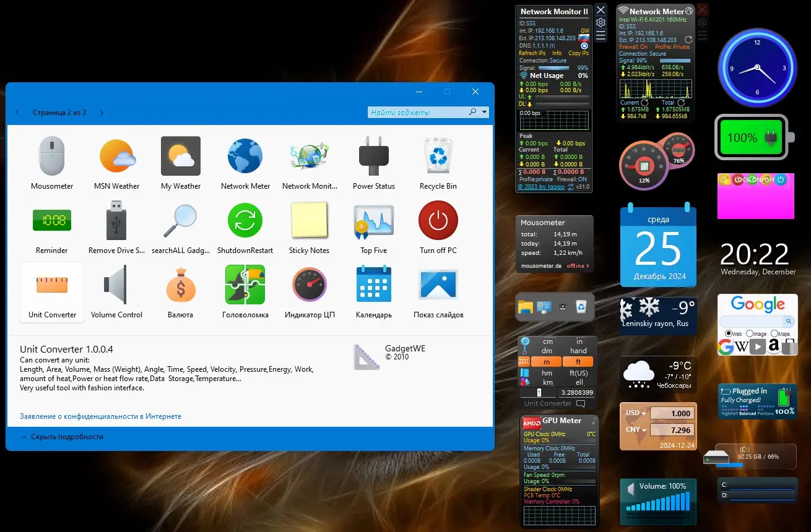The width and height of the screenshot is (811, 532).
Task: Open the folder icon in launcher gadget
Action: click(526, 307)
